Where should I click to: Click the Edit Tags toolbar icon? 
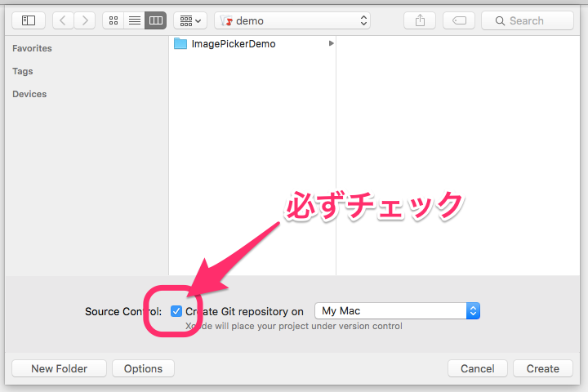(459, 20)
